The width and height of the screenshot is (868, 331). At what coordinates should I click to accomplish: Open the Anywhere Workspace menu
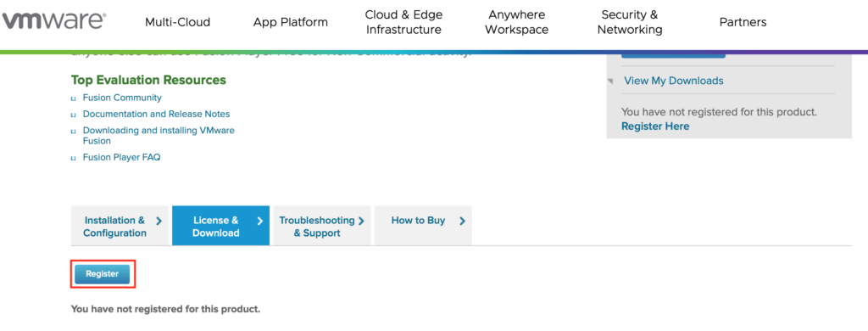point(516,22)
